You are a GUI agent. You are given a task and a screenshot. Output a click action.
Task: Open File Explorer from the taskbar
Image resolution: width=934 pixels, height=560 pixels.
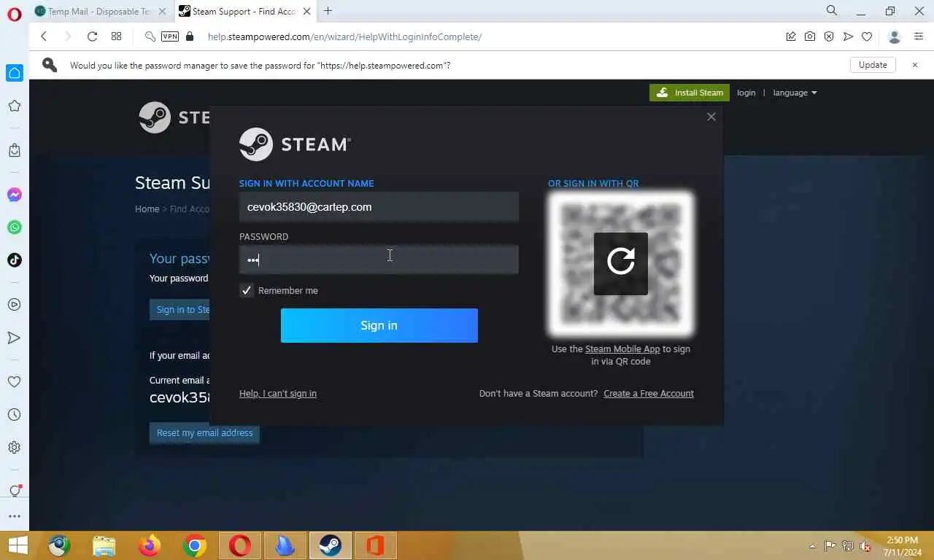pos(104,545)
